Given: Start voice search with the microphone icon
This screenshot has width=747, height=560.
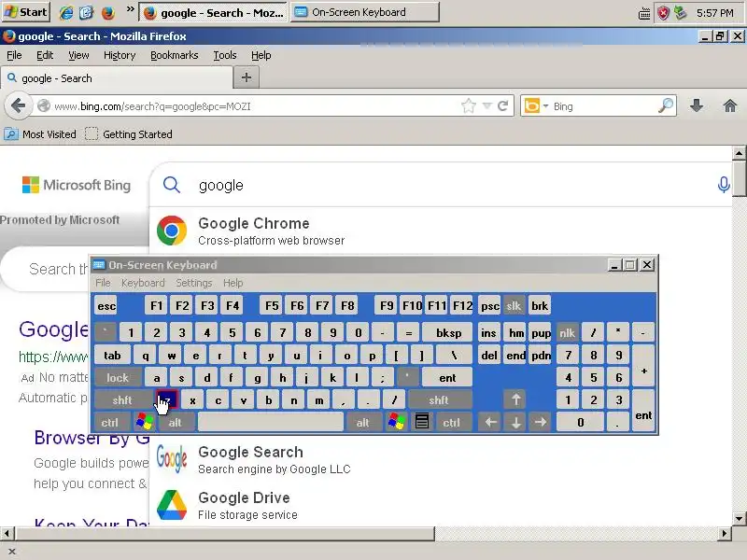Looking at the screenshot, I should 723,184.
